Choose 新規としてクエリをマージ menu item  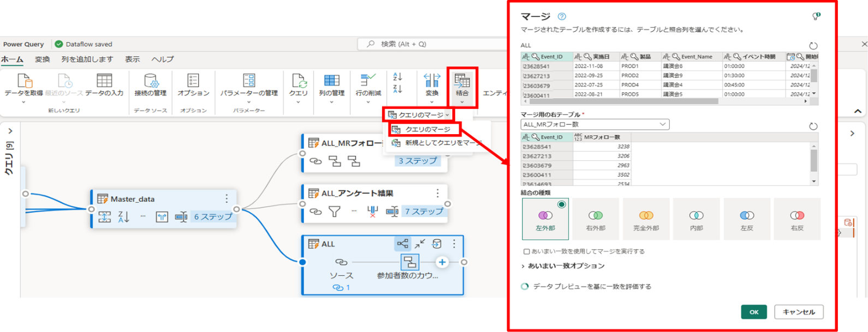(x=437, y=143)
